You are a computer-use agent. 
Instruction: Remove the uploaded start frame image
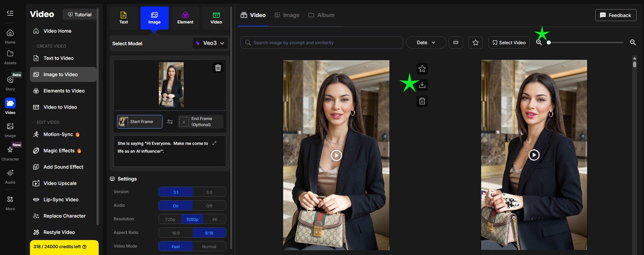tap(218, 68)
